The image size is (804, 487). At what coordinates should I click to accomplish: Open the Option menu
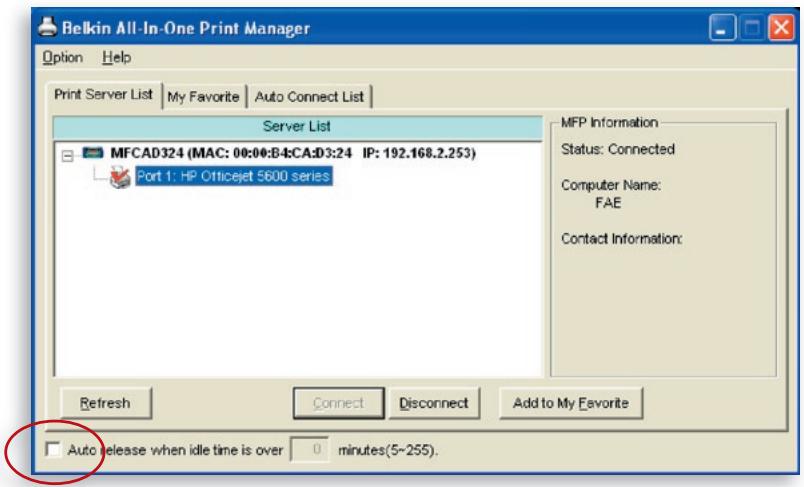point(63,57)
